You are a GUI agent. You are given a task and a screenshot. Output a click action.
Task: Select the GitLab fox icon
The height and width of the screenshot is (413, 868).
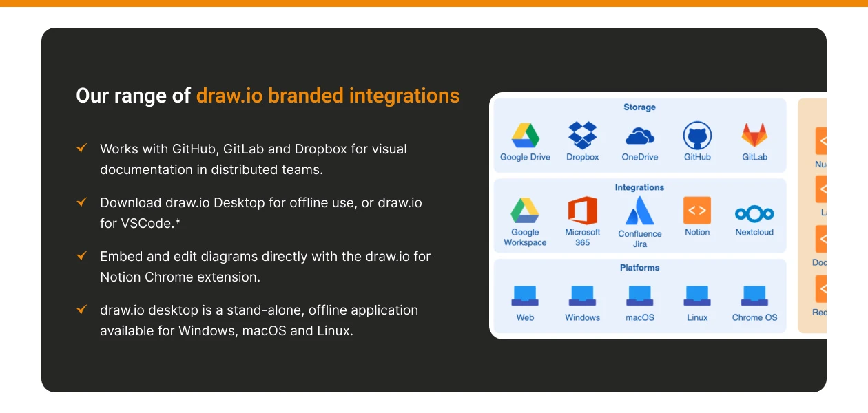click(754, 136)
